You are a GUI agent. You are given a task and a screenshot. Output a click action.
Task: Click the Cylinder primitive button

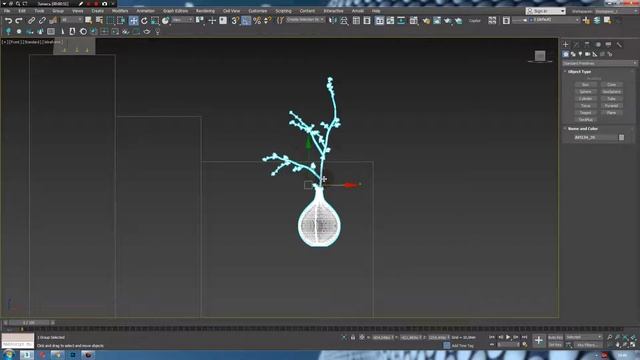click(585, 99)
